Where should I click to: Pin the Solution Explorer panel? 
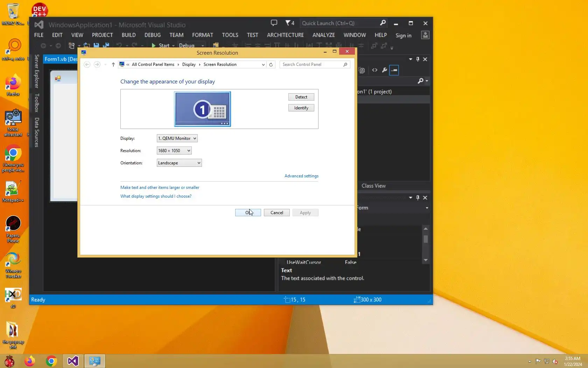click(418, 59)
